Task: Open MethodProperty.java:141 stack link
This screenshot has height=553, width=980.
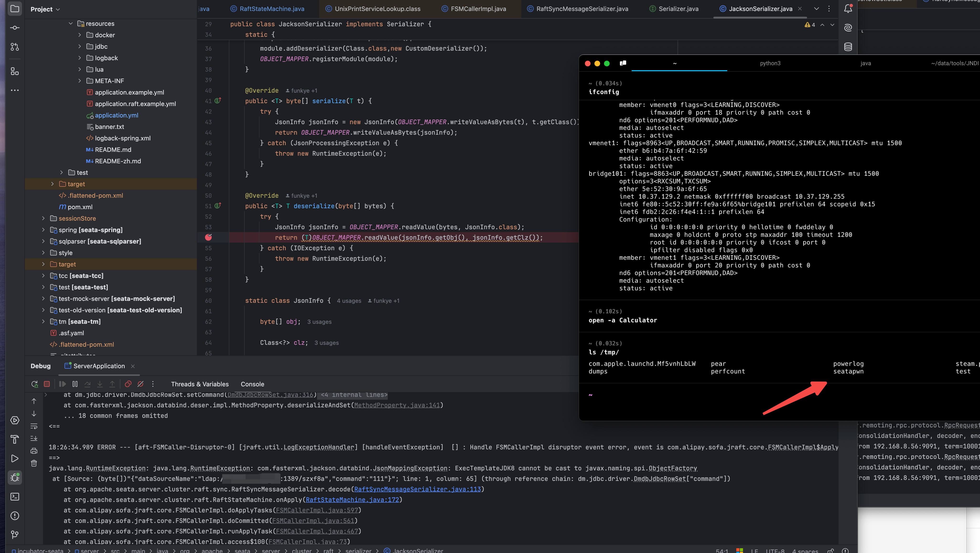Action: pos(397,405)
